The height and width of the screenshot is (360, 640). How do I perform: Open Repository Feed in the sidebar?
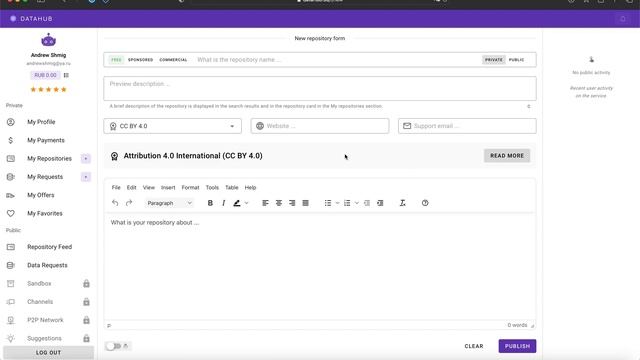coord(49,247)
